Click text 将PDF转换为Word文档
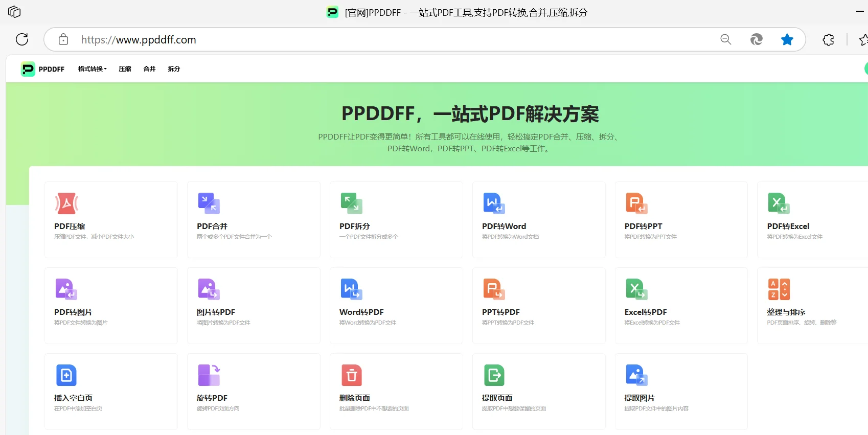The height and width of the screenshot is (435, 868). click(x=510, y=237)
